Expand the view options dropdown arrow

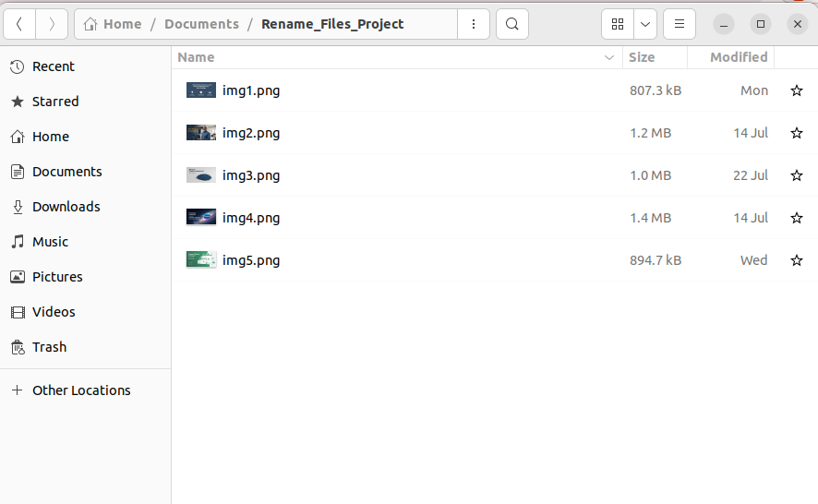pos(645,24)
